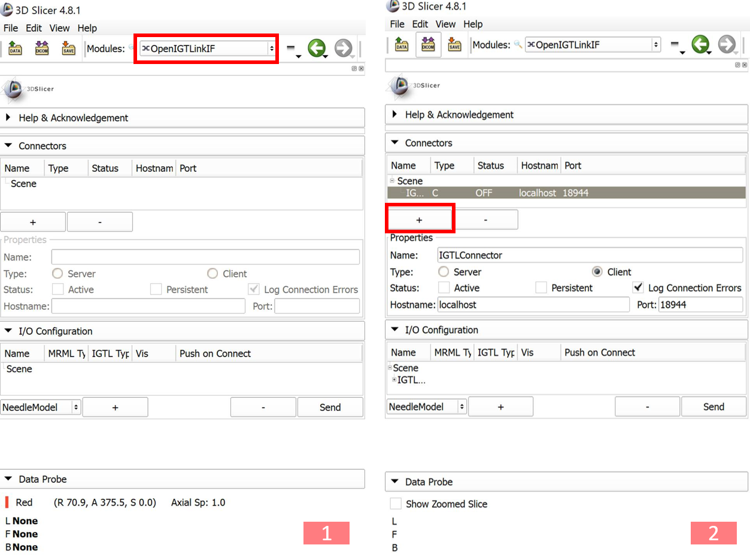The height and width of the screenshot is (560, 750).
Task: Click the Name field showing IGTLConnector, right window
Action: click(590, 255)
